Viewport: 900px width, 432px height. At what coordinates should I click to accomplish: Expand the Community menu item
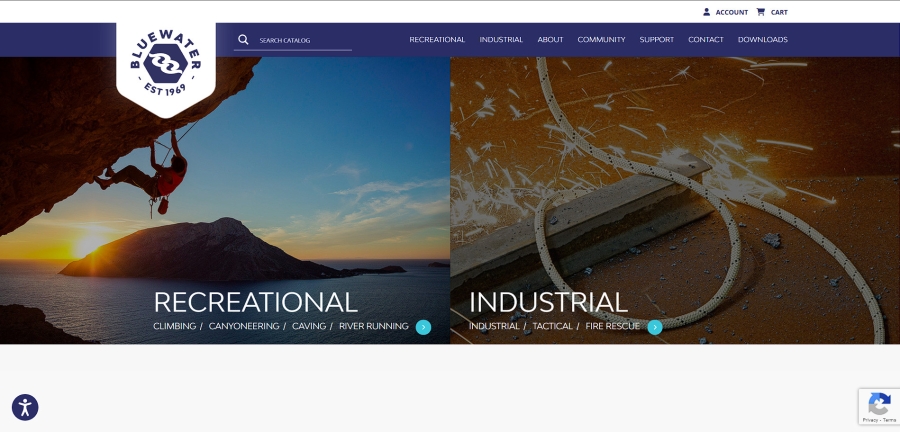(601, 40)
